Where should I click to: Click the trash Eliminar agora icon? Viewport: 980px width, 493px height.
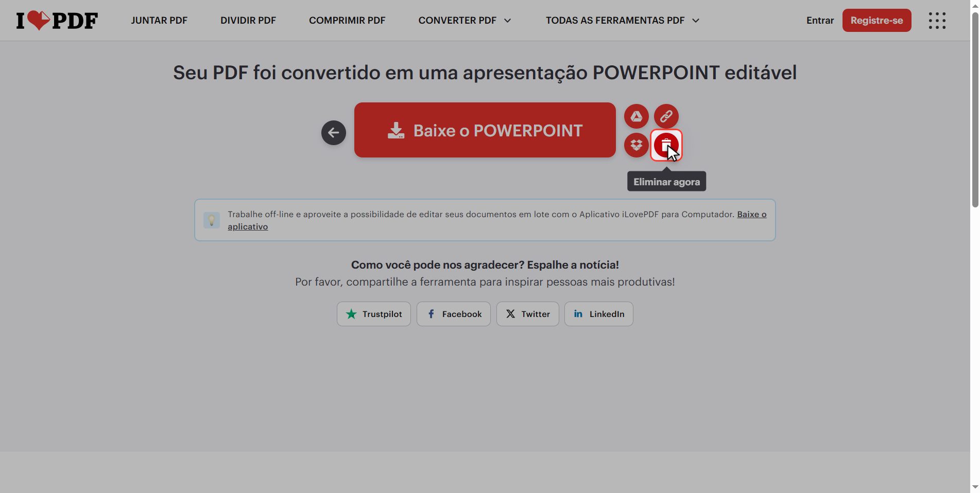coord(666,145)
